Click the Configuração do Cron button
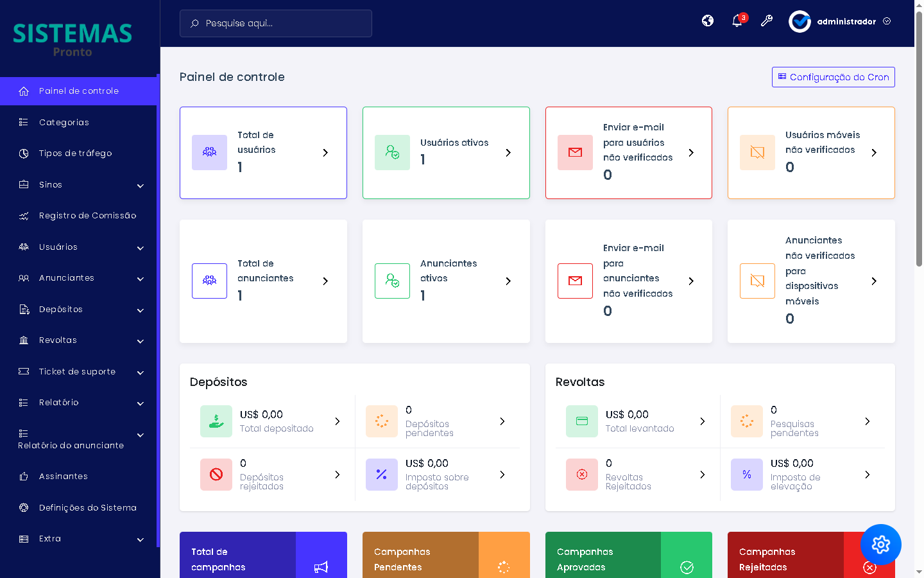The width and height of the screenshot is (924, 578). click(x=833, y=77)
